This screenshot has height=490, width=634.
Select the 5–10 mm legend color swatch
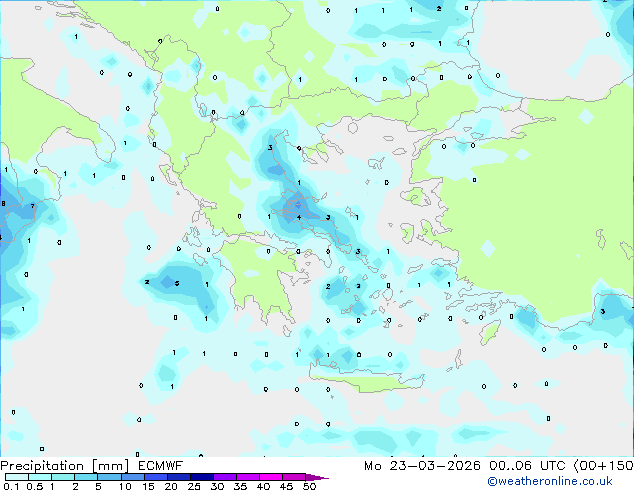click(x=109, y=477)
